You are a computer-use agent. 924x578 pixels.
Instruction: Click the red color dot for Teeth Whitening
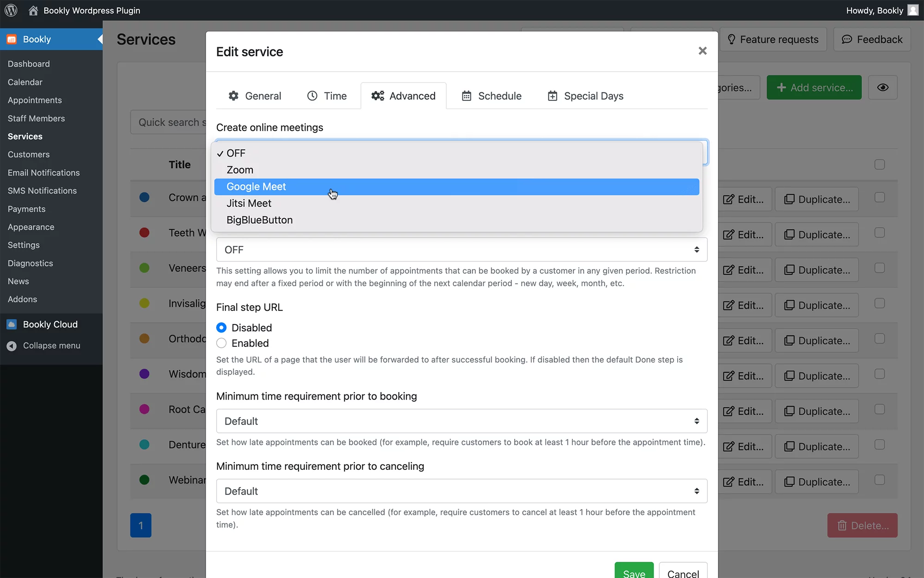145,233
